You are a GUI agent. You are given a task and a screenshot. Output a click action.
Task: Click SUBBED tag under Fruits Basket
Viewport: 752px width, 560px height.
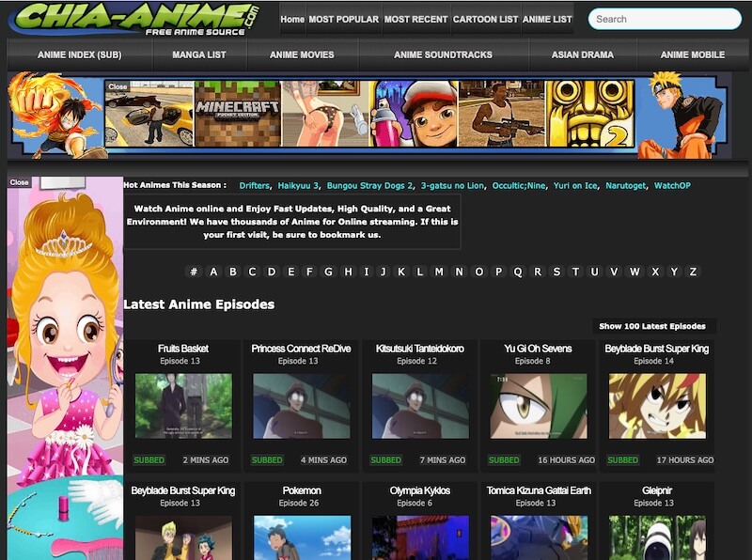[x=149, y=460]
